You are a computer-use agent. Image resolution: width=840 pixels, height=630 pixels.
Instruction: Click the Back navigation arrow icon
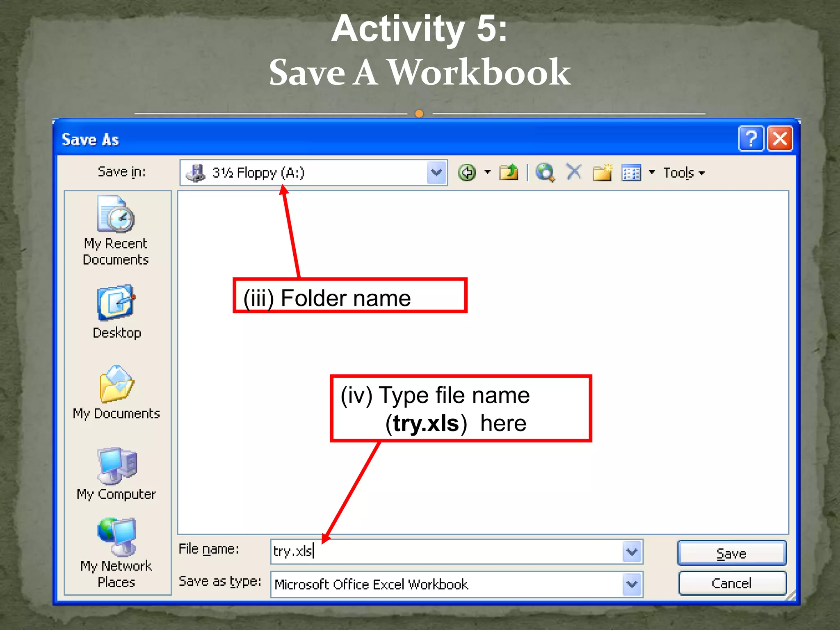tap(467, 173)
